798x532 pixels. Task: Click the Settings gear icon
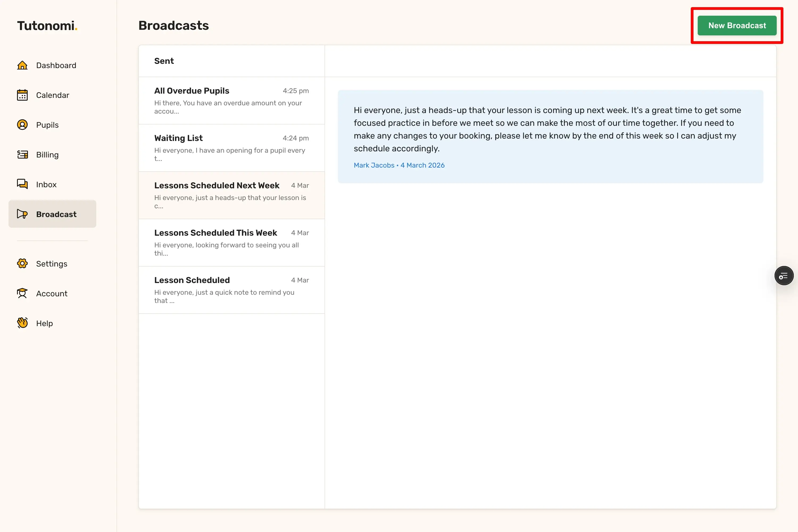click(22, 264)
